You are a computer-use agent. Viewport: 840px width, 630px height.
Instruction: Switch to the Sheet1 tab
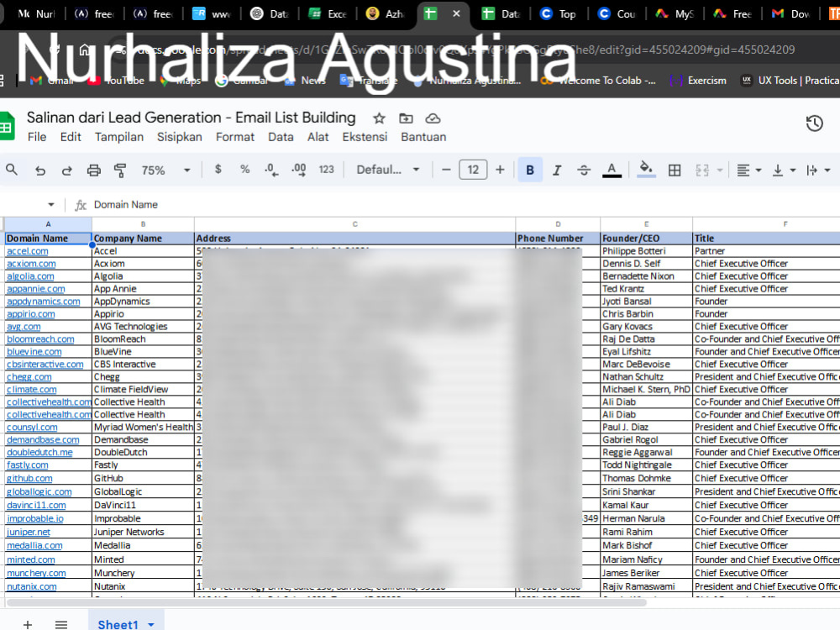(x=118, y=625)
